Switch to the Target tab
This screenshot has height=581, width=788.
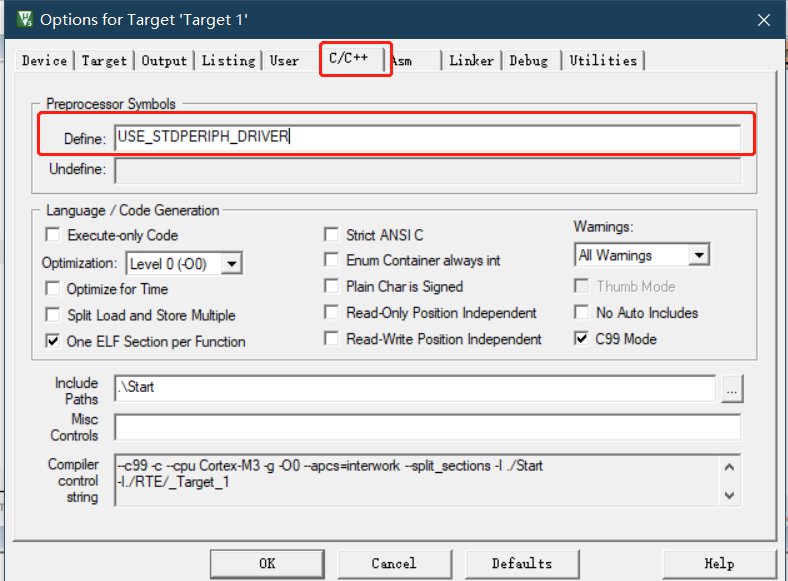pyautogui.click(x=104, y=61)
